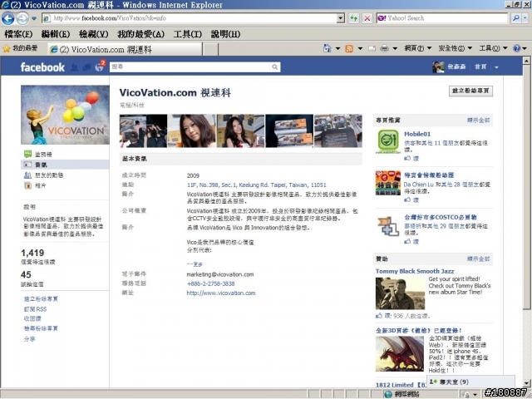Click the orange RSS feeds icon
Image resolution: width=532 pixels, height=399 pixels.
coord(349,48)
